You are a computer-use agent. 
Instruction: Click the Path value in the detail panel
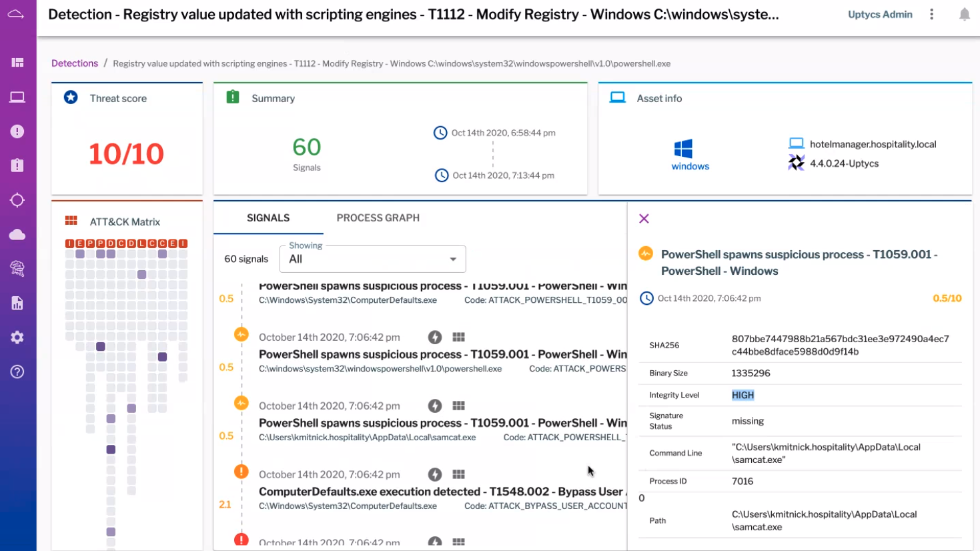(x=824, y=520)
